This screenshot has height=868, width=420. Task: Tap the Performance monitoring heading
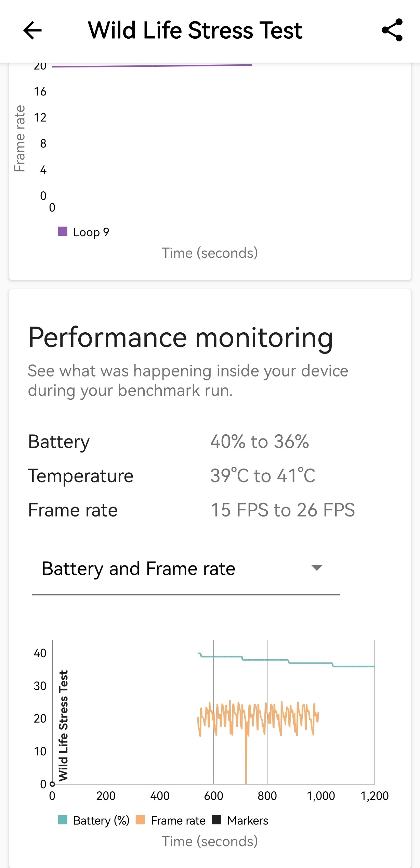pyautogui.click(x=181, y=337)
